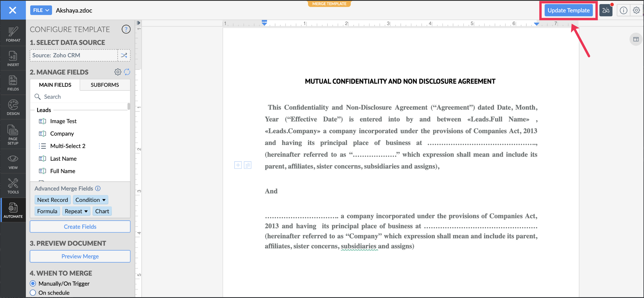Open the Page Setup panel
Image resolution: width=644 pixels, height=298 pixels.
pyautogui.click(x=13, y=135)
